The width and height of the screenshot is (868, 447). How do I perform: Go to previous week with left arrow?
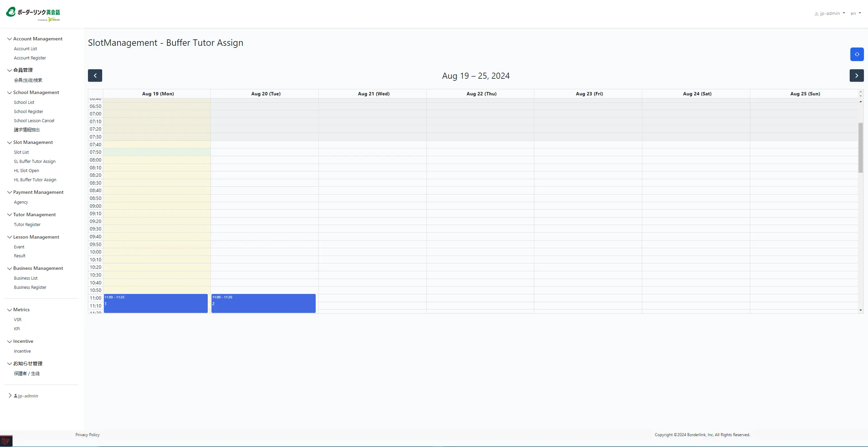click(x=95, y=76)
